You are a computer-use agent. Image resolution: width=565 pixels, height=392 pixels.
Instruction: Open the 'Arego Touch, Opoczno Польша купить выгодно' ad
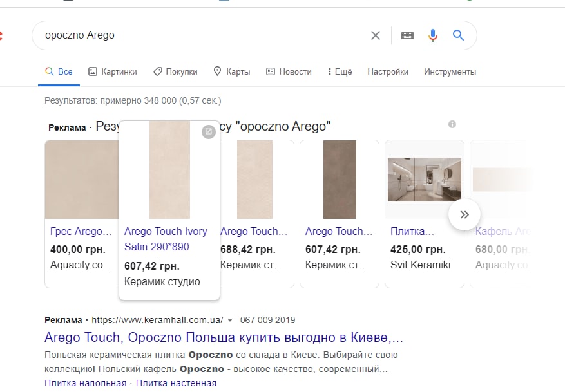224,337
